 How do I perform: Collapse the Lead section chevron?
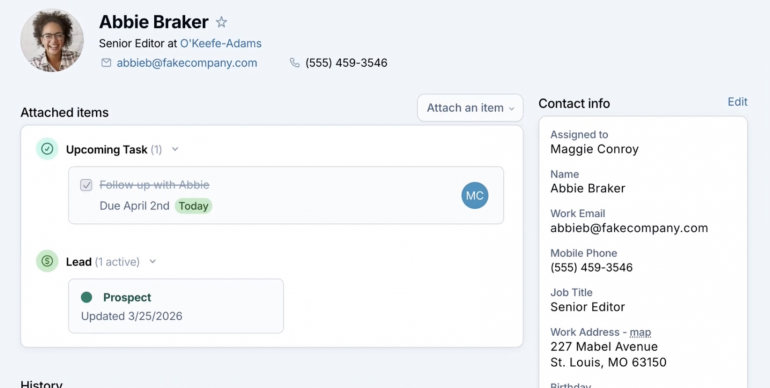pos(153,261)
